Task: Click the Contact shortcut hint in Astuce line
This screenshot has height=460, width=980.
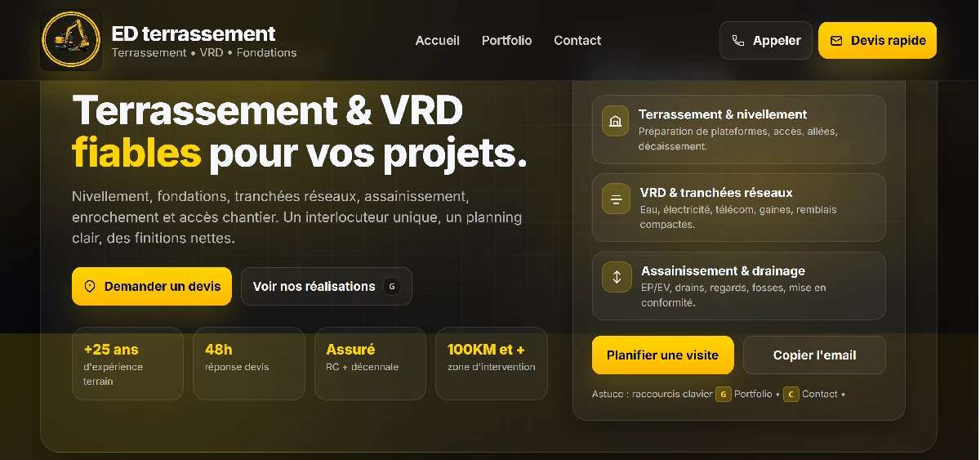Action: pos(820,395)
